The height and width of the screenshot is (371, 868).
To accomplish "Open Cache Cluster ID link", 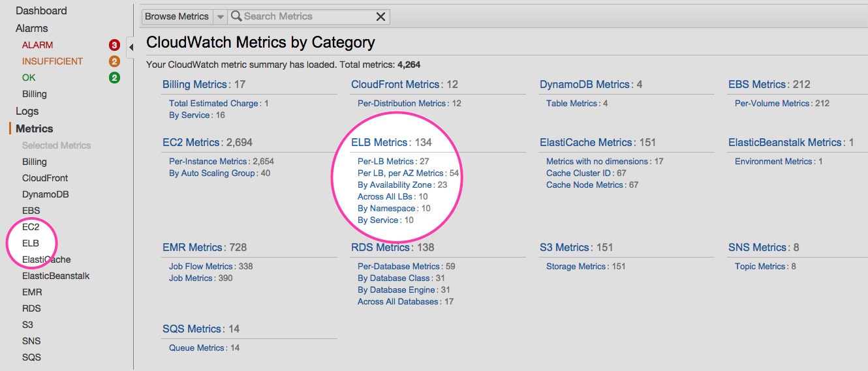I will [578, 173].
